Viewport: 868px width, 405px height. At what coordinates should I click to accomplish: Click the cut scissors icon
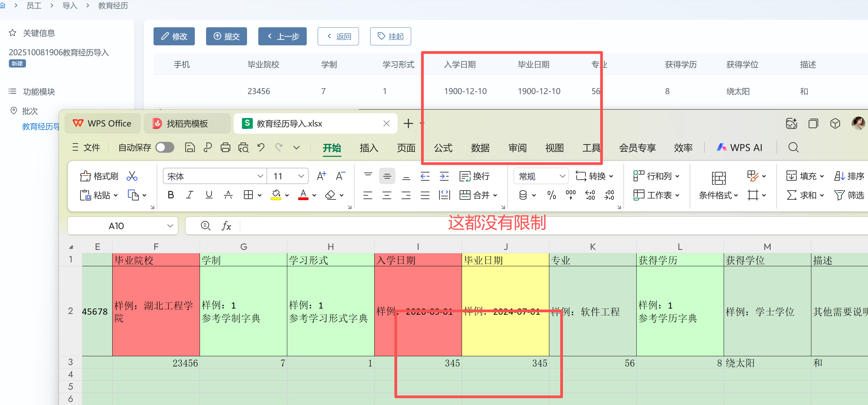click(132, 176)
